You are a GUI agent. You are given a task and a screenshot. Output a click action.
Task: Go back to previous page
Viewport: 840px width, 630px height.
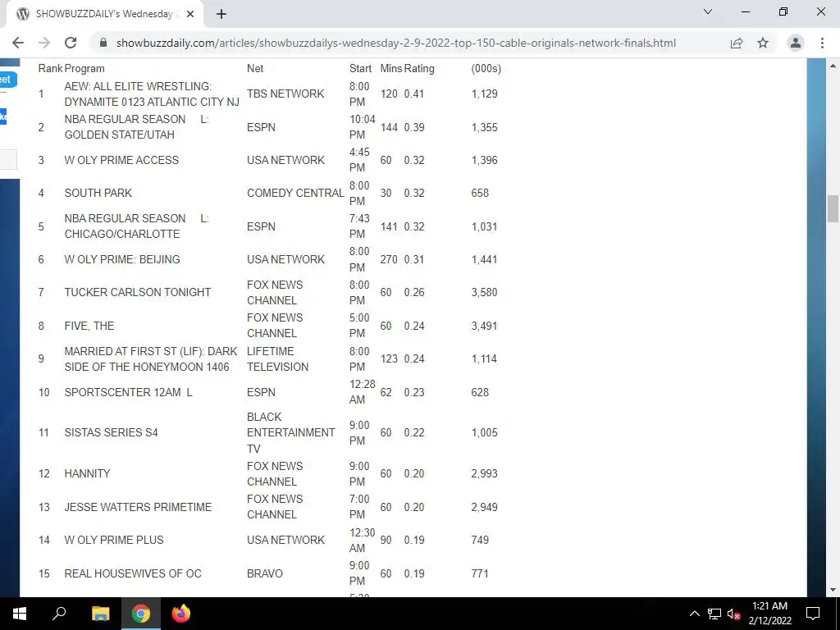pos(18,43)
